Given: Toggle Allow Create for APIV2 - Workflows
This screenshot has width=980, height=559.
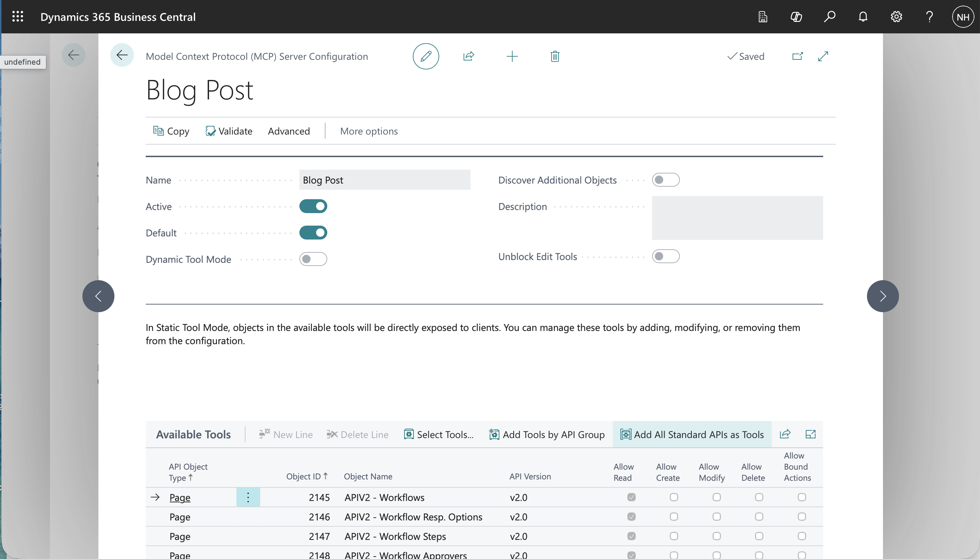Looking at the screenshot, I should [x=674, y=497].
